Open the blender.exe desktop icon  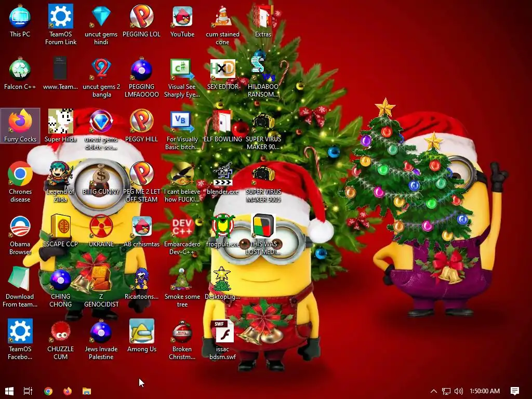point(222,179)
